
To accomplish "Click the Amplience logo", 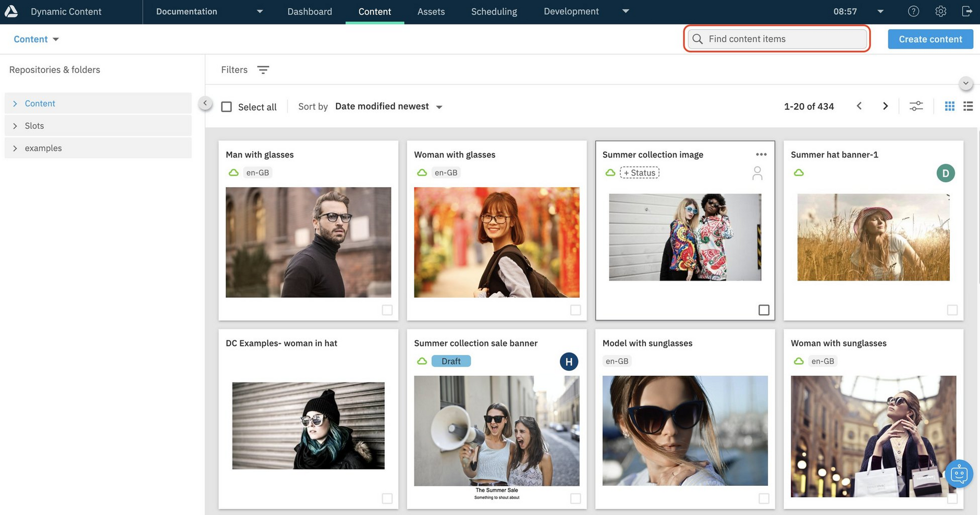I will tap(11, 10).
